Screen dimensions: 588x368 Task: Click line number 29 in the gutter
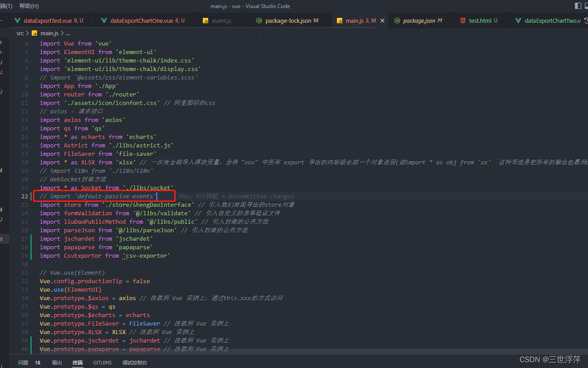point(25,255)
